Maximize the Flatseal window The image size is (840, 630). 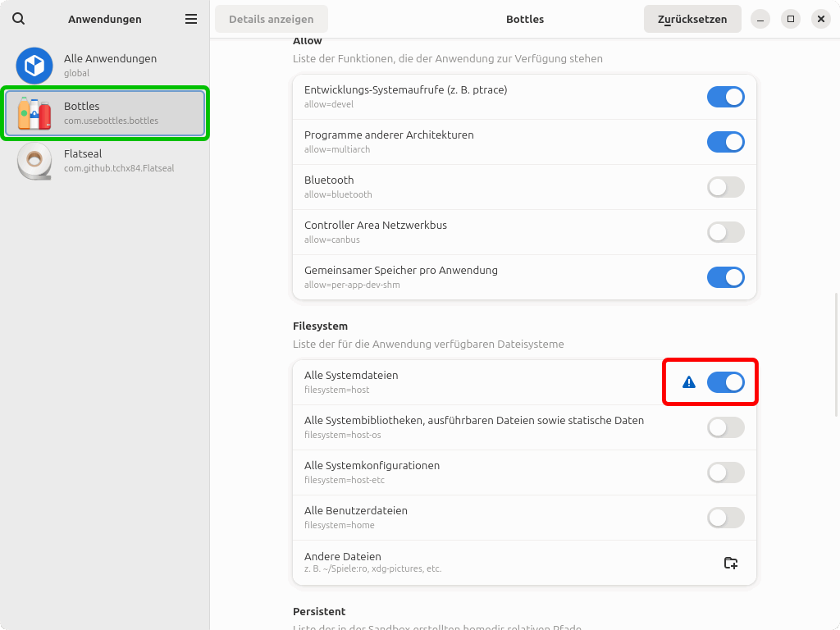coord(790,19)
